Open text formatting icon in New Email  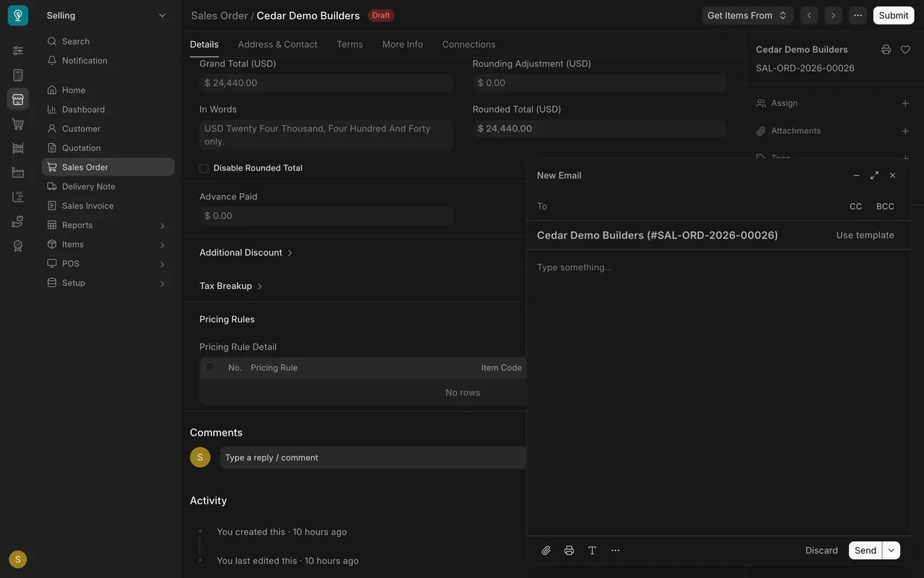point(593,551)
